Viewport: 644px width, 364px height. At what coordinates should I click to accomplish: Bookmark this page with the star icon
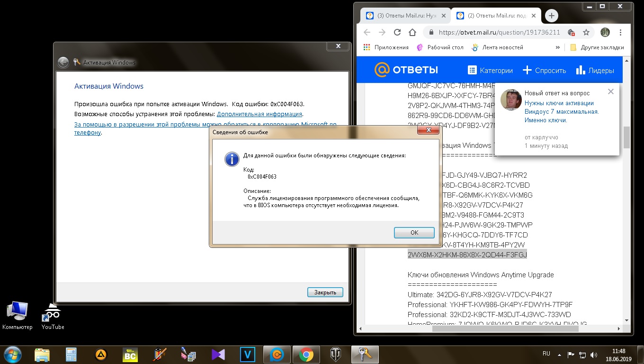click(x=586, y=33)
